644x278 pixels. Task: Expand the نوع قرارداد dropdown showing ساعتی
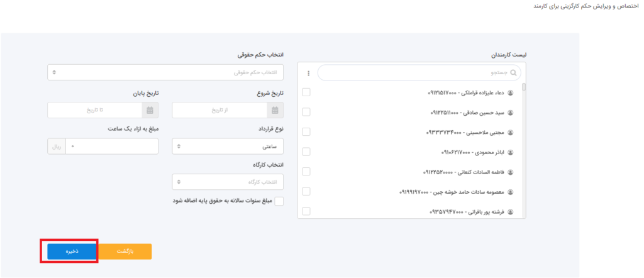(228, 147)
